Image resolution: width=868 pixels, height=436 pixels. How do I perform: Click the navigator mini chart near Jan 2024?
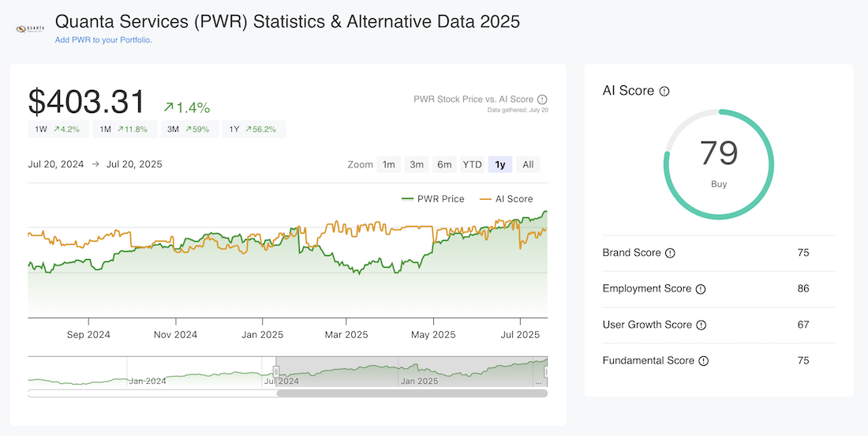point(148,381)
